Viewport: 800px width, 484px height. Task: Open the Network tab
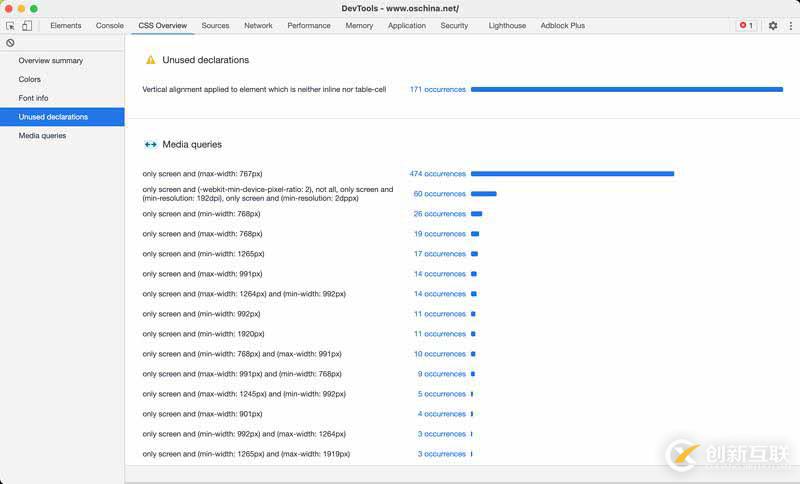coord(258,26)
